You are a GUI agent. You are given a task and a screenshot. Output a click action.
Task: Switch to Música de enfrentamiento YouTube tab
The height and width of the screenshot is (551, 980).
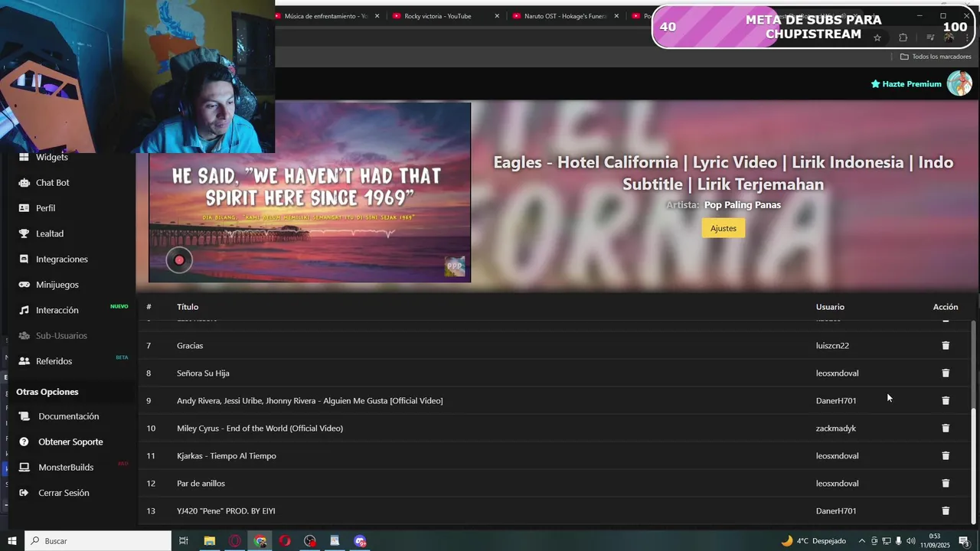point(325,16)
